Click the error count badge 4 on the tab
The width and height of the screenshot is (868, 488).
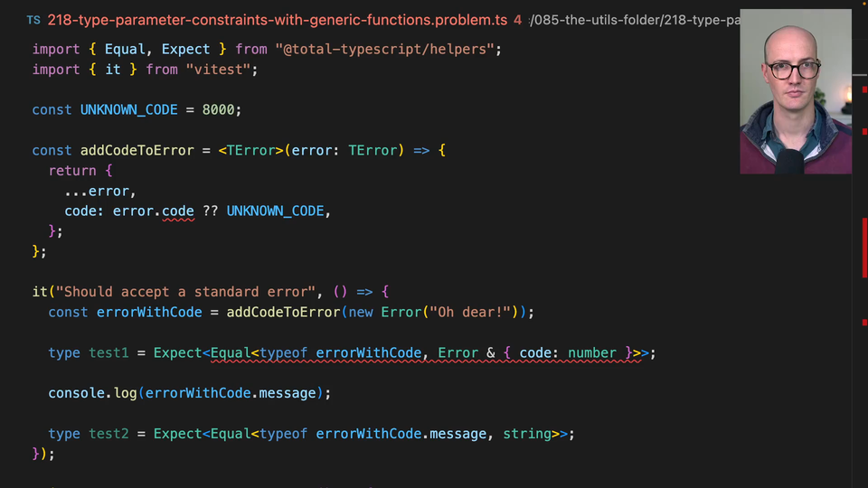(517, 20)
